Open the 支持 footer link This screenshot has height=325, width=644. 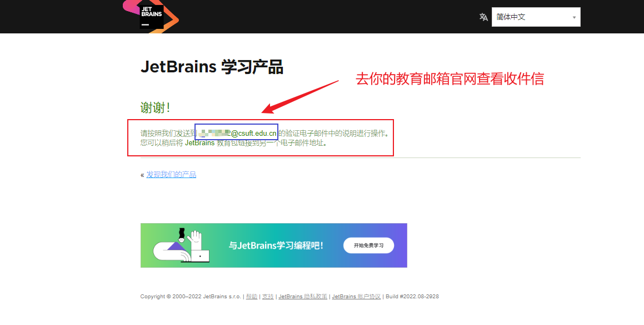point(268,297)
